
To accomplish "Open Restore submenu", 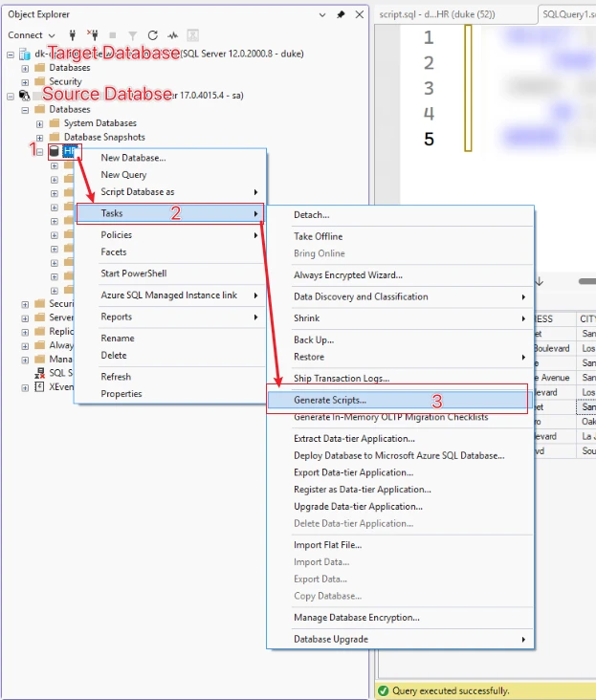I will (400, 357).
